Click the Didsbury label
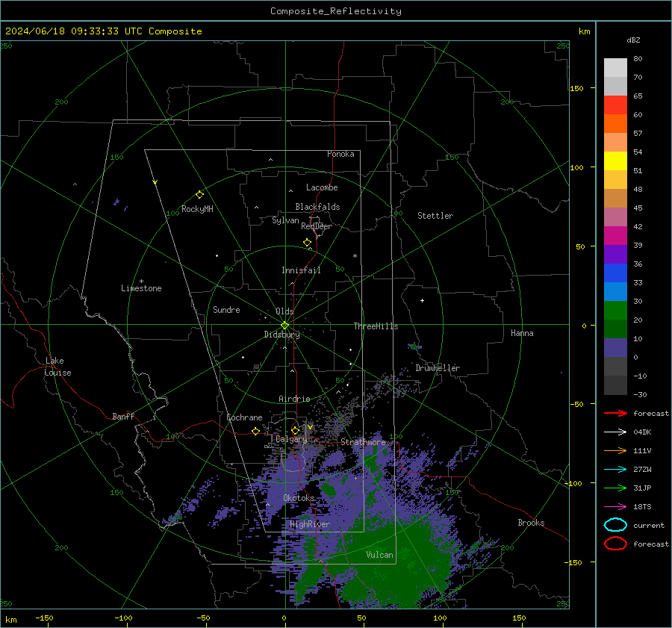This screenshot has height=628, width=672. tap(281, 335)
